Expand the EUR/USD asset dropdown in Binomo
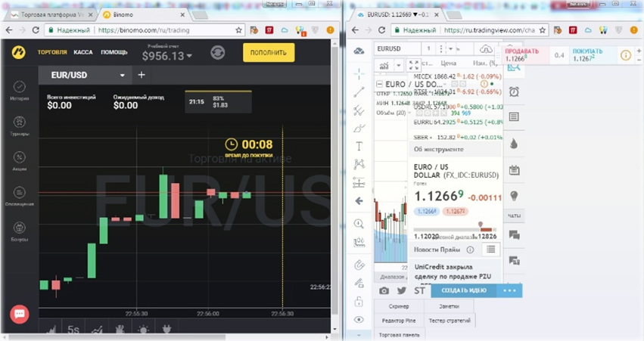This screenshot has width=644, height=341. click(123, 76)
